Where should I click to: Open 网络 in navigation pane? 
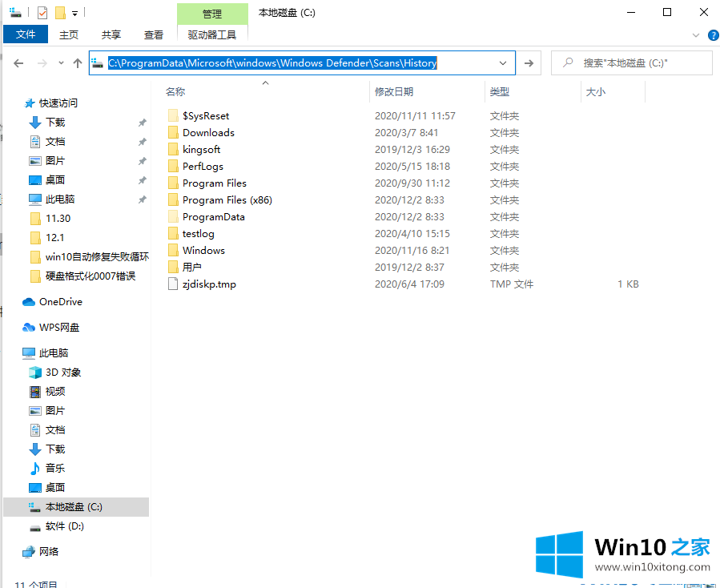49,552
